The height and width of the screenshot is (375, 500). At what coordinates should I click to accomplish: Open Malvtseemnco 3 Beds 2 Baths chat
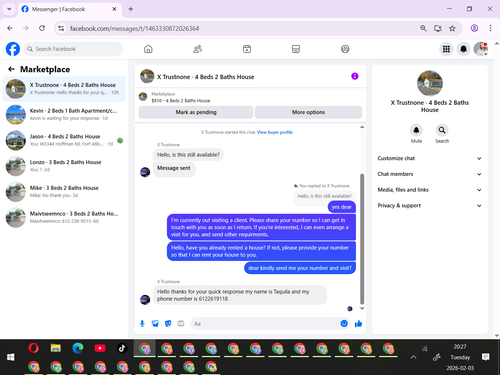click(65, 217)
